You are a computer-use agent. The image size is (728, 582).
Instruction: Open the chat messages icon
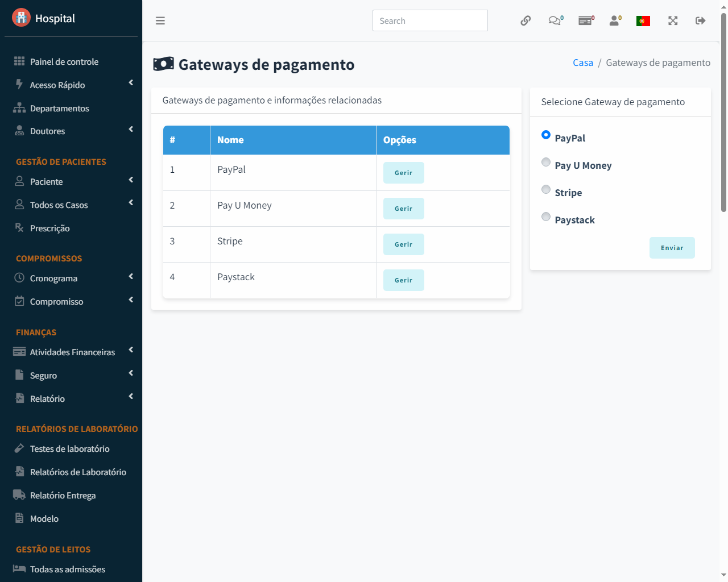coord(555,21)
